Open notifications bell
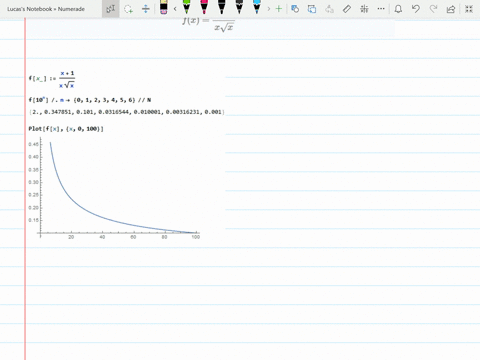The image size is (480, 360). coord(398,9)
